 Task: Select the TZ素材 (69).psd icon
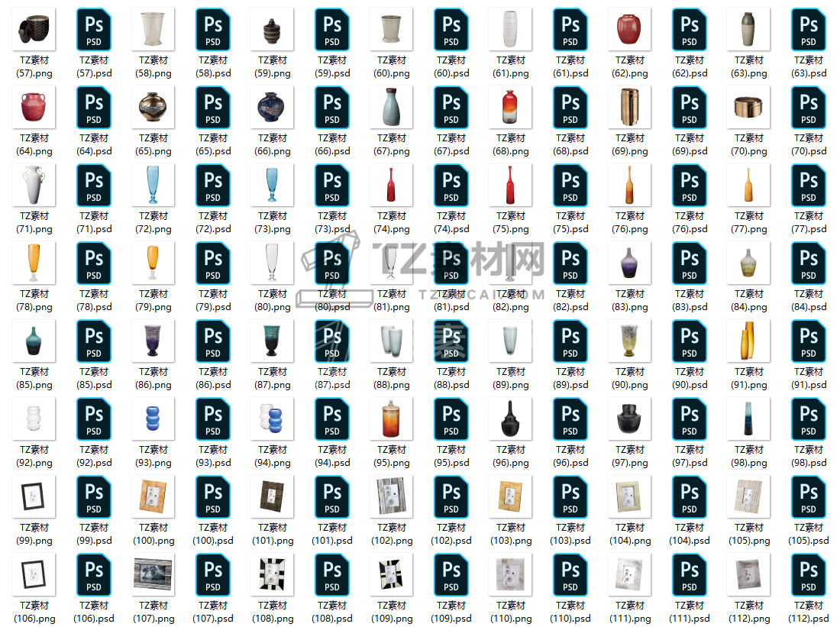[x=690, y=107]
